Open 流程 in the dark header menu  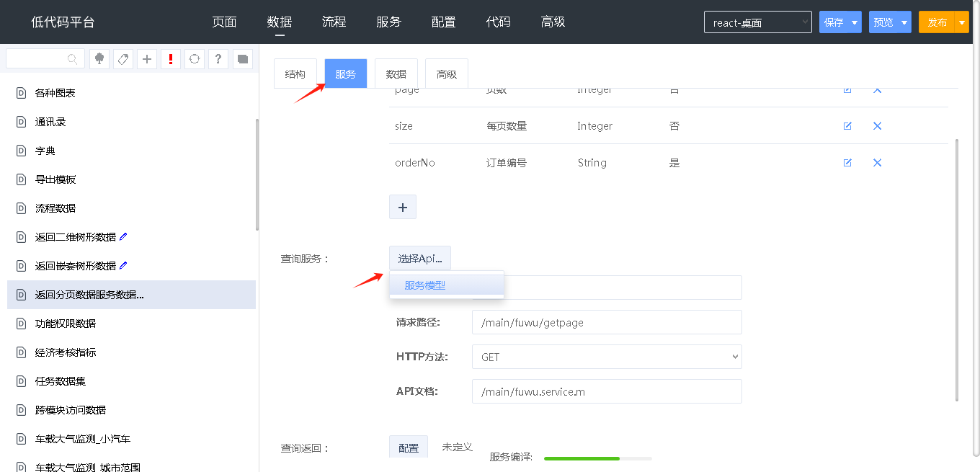click(x=334, y=22)
